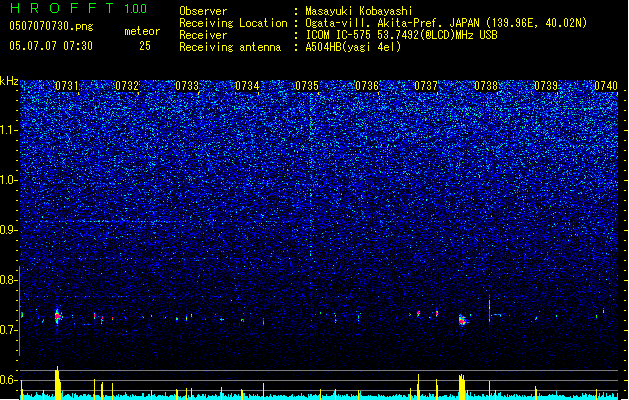Image resolution: width=629 pixels, height=400 pixels.
Task: Click the bright meteor echo between the 0737 and 0738 labels
Action: [463, 320]
